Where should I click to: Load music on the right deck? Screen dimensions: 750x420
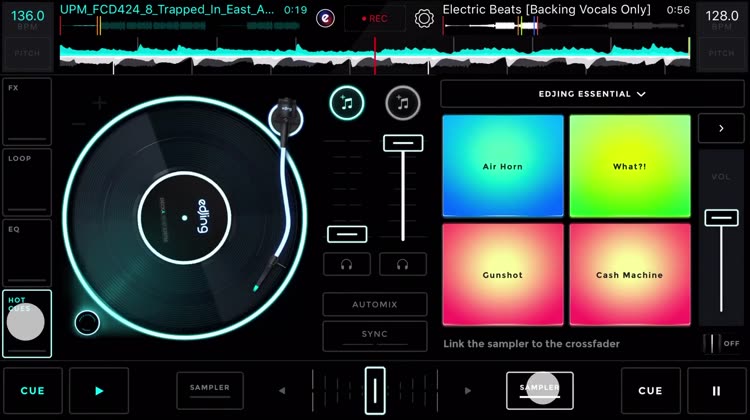click(403, 103)
